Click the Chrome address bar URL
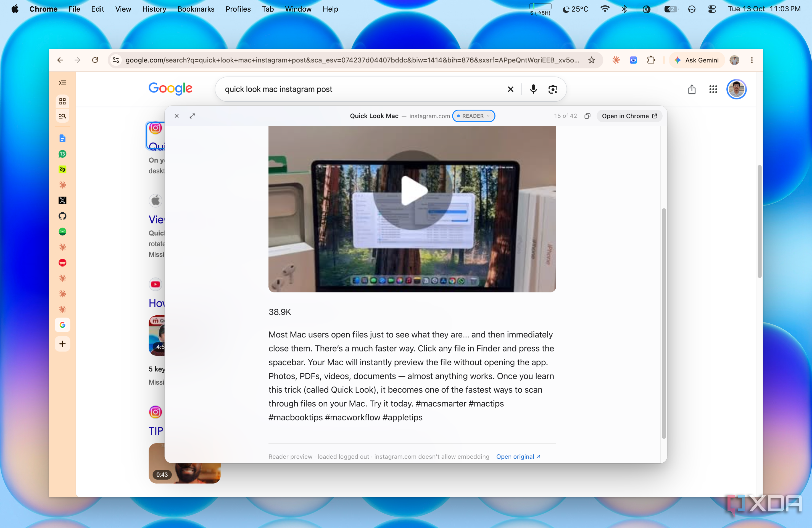This screenshot has width=812, height=528. coord(352,60)
